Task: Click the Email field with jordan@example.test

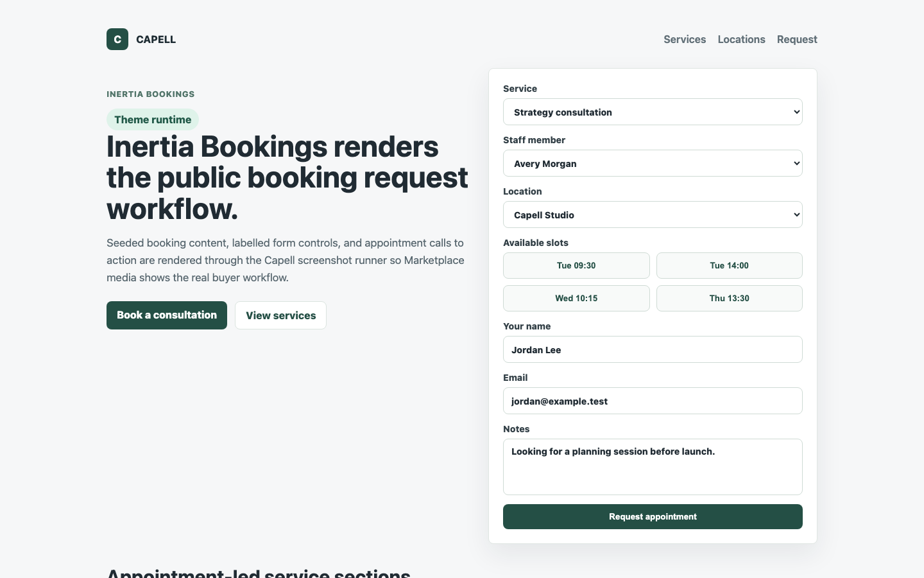Action: 653,401
